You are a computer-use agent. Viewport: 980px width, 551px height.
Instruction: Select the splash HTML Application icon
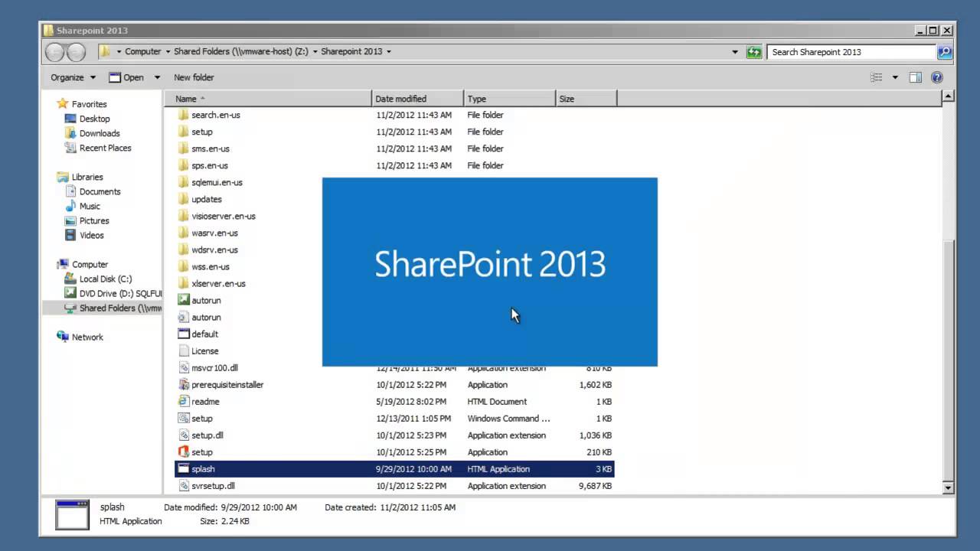pyautogui.click(x=183, y=468)
